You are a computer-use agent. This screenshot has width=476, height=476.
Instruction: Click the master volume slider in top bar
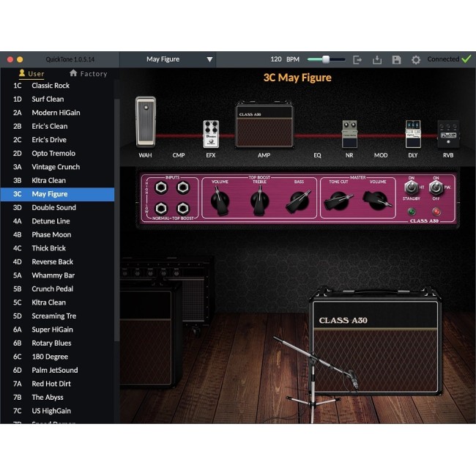click(x=325, y=59)
